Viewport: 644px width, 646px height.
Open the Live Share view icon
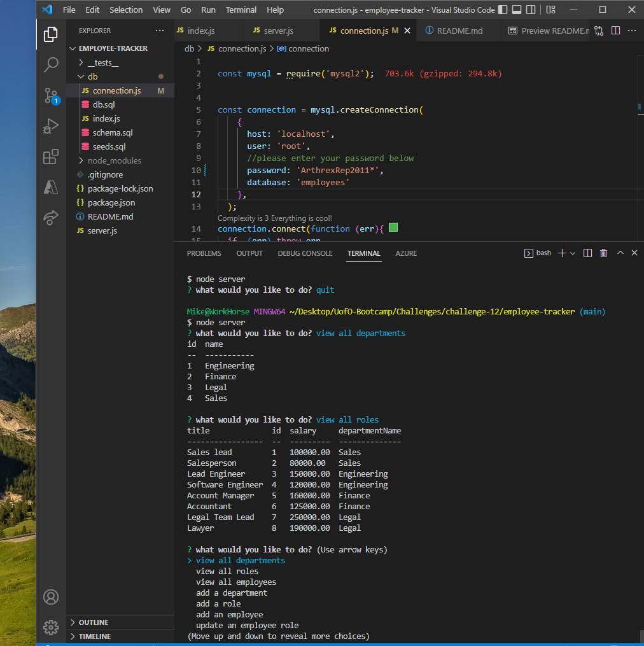pyautogui.click(x=51, y=218)
